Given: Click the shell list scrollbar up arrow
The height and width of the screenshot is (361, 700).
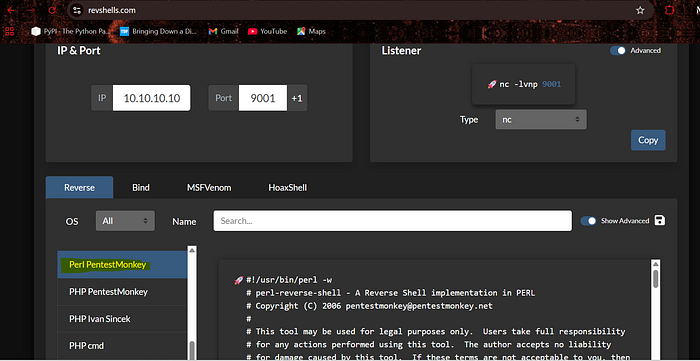Looking at the screenshot, I should point(192,250).
